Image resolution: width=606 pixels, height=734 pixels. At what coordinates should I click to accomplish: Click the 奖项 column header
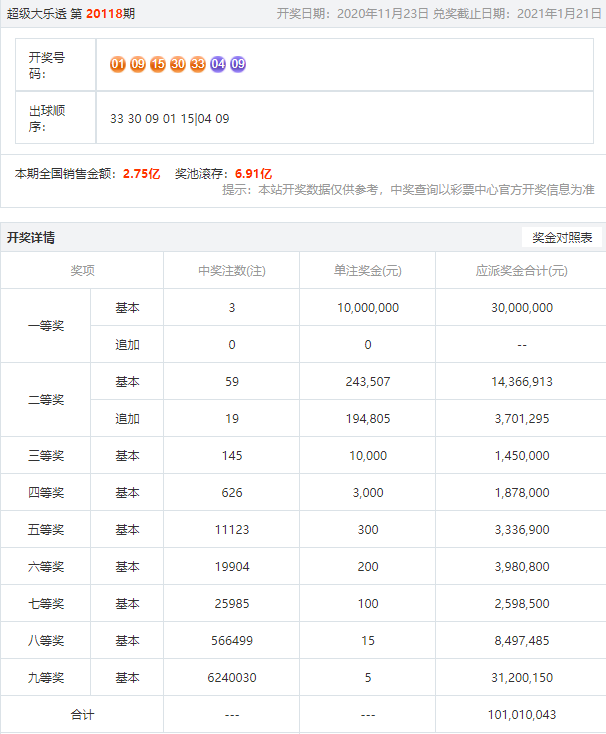click(x=82, y=271)
